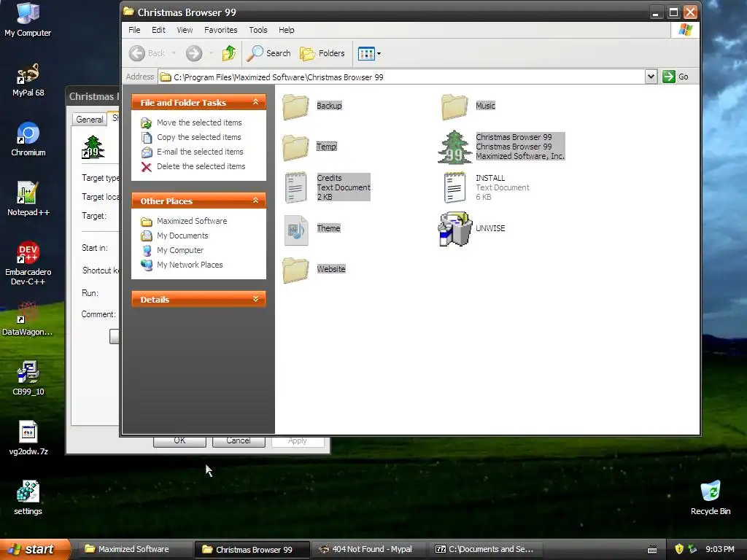The height and width of the screenshot is (560, 747).
Task: Switch to Maximized Software taskbar window
Action: [134, 549]
